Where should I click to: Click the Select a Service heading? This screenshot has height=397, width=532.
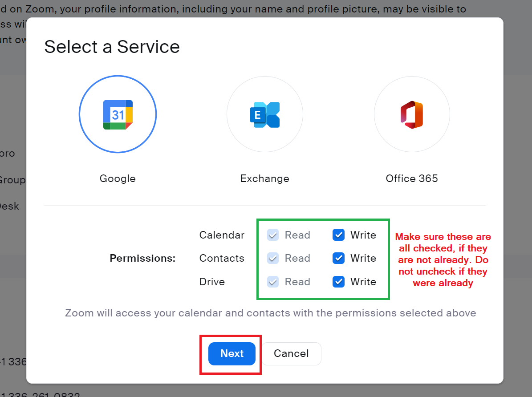(x=112, y=47)
